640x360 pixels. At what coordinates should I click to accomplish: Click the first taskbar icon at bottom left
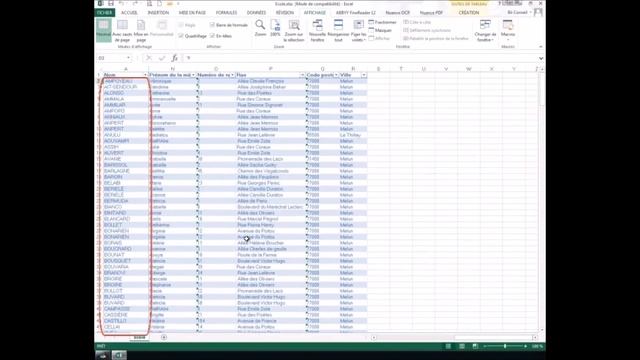(102, 355)
